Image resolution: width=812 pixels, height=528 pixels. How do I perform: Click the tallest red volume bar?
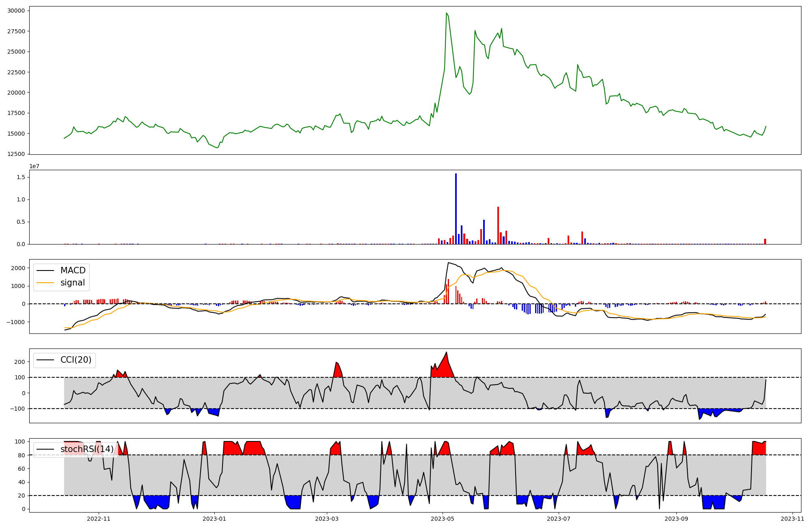click(x=498, y=225)
